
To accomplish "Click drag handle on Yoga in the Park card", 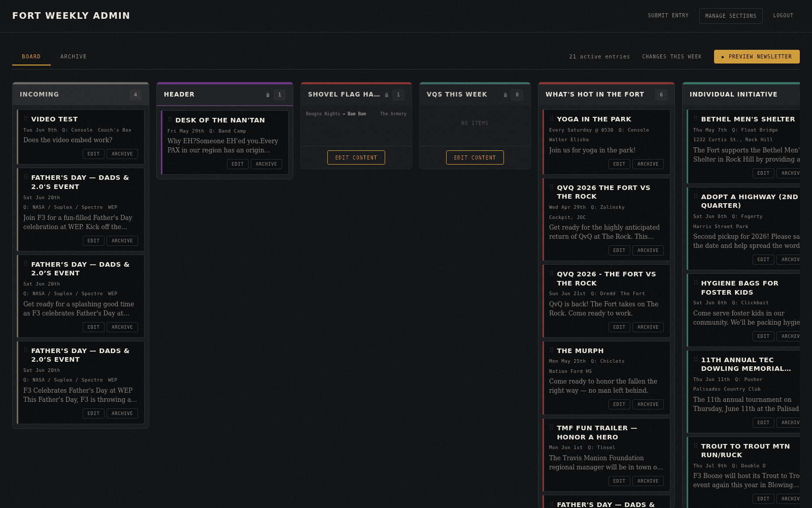I will click(x=552, y=118).
